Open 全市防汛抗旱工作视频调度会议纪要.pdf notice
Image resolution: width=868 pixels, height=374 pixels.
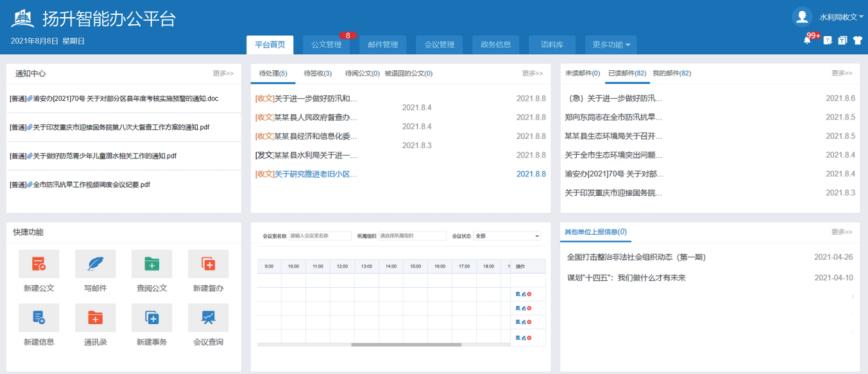pos(80,185)
